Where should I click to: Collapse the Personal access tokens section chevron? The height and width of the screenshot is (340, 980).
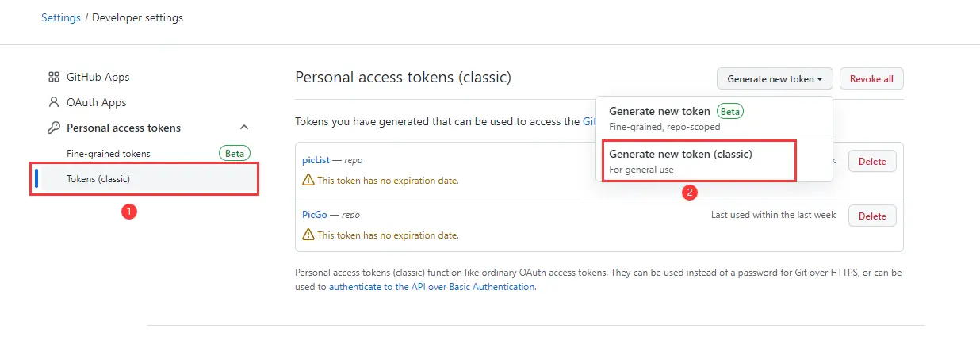[244, 128]
